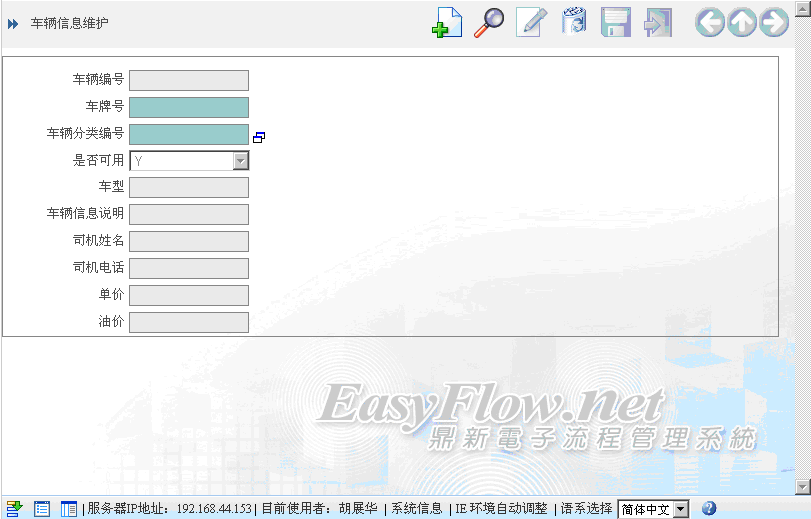Click the round up arrow button
This screenshot has height=519, width=811.
click(742, 22)
